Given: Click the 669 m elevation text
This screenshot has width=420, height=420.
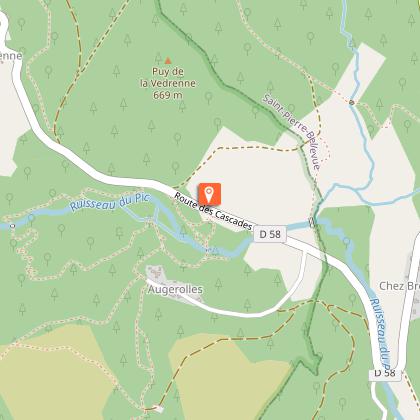Looking at the screenshot, I should click(168, 95).
